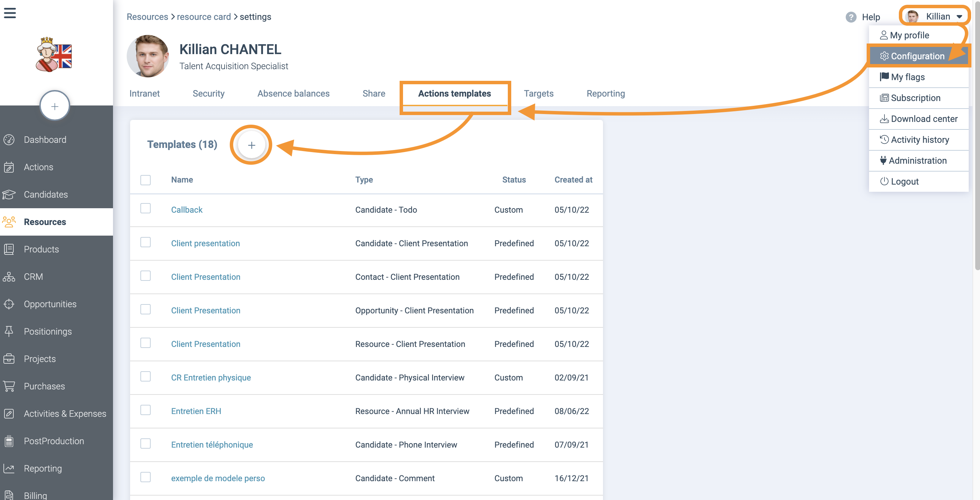This screenshot has height=500, width=980.
Task: Open the Administration menu entry
Action: click(918, 161)
